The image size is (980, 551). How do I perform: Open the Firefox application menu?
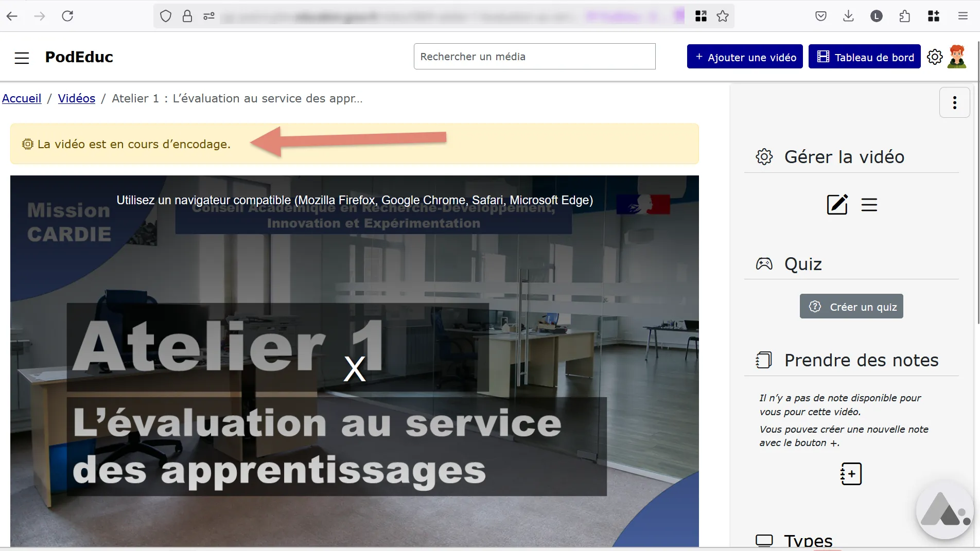[963, 16]
